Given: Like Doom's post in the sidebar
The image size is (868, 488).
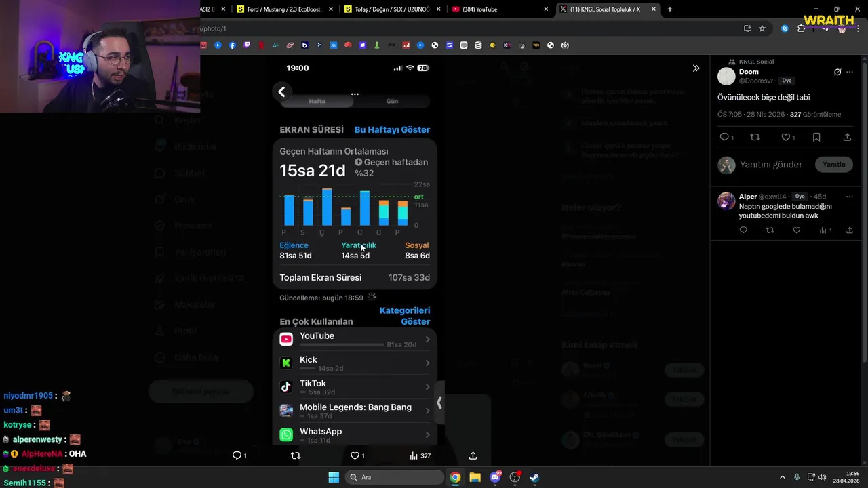Looking at the screenshot, I should (785, 137).
